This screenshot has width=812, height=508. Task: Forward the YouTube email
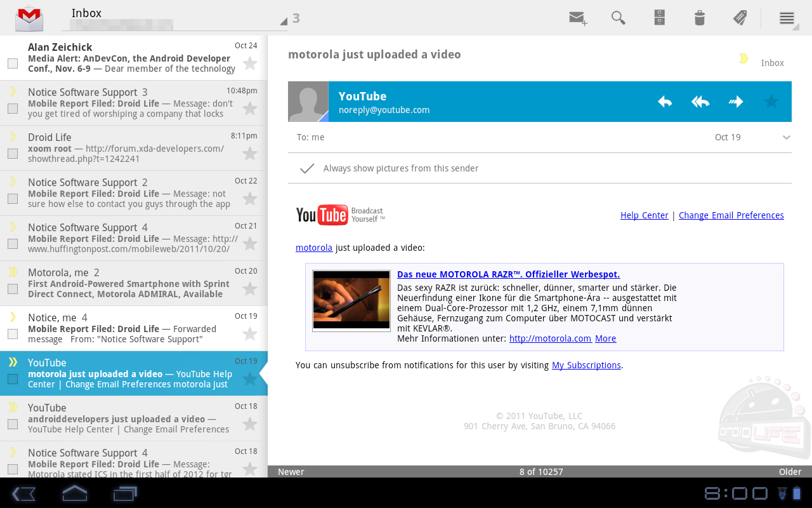[x=736, y=102]
